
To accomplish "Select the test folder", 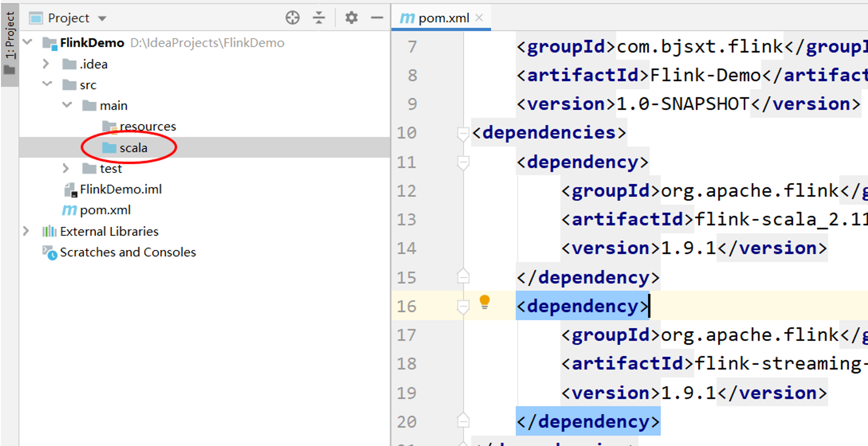I will point(111,169).
